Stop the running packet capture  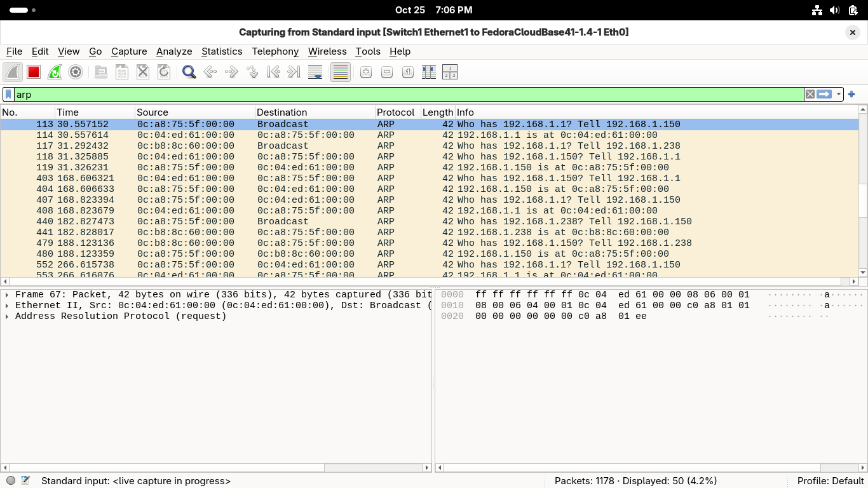tap(34, 72)
